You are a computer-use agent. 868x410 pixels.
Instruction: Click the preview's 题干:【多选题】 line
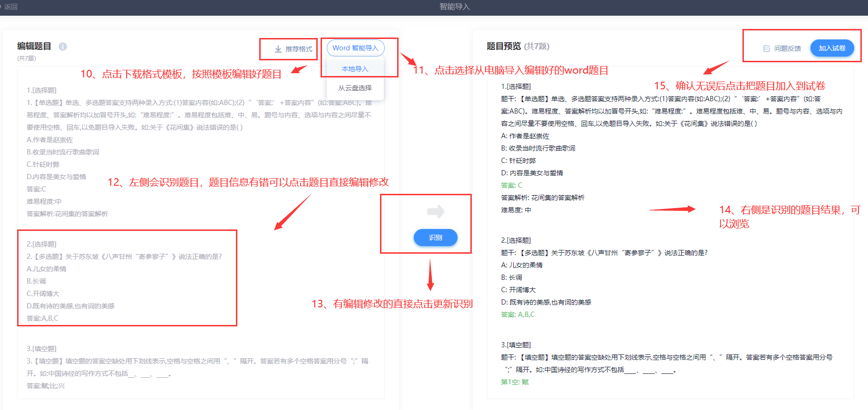pos(605,253)
